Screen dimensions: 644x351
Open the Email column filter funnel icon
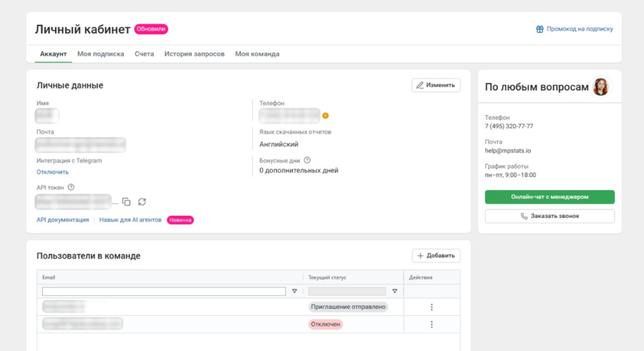pos(294,291)
